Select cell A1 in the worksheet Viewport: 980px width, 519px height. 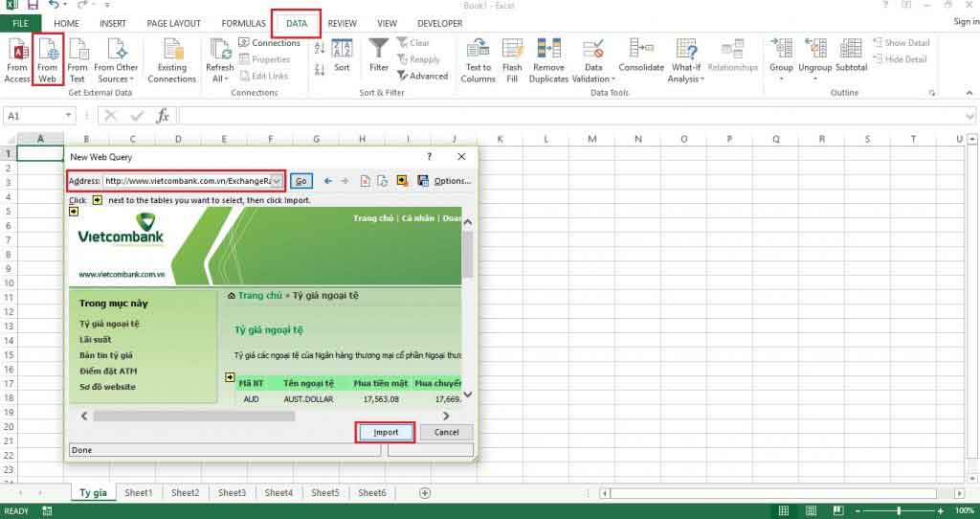point(40,153)
